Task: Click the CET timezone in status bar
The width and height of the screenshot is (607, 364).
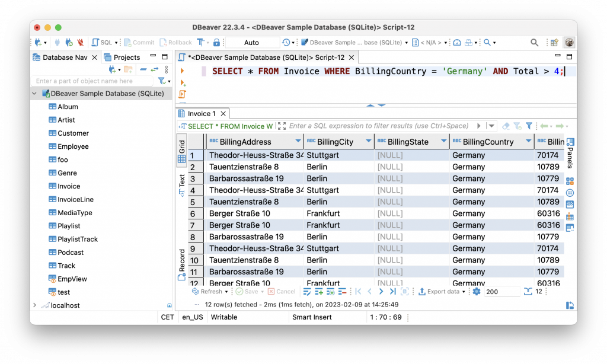Action: tap(167, 317)
